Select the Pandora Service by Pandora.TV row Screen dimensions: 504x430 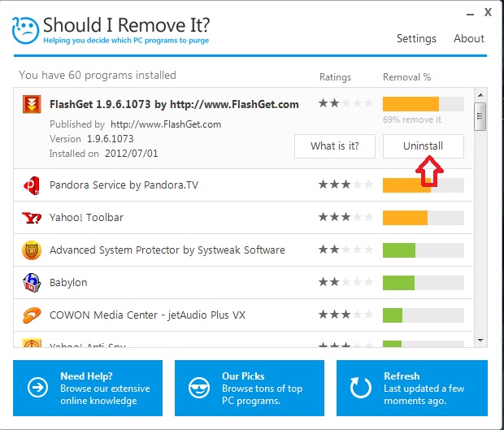pyautogui.click(x=243, y=185)
